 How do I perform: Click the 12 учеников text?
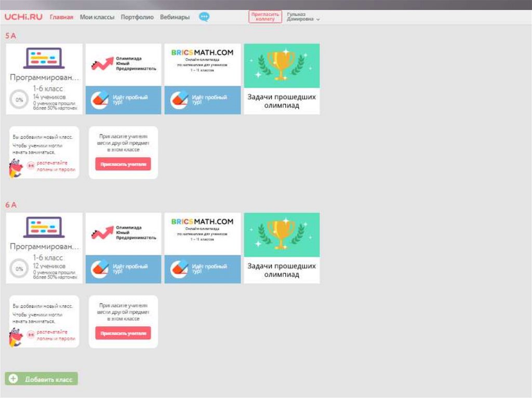coord(49,266)
